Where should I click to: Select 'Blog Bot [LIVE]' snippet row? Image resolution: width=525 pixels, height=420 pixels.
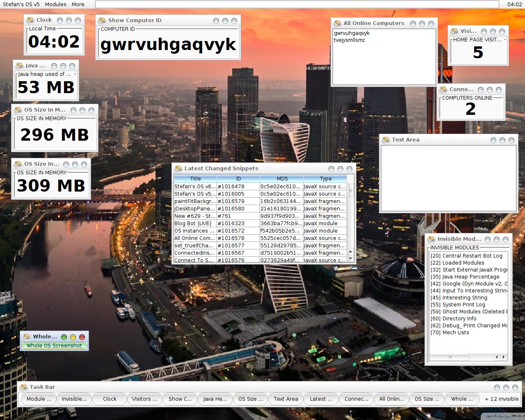pyautogui.click(x=193, y=224)
